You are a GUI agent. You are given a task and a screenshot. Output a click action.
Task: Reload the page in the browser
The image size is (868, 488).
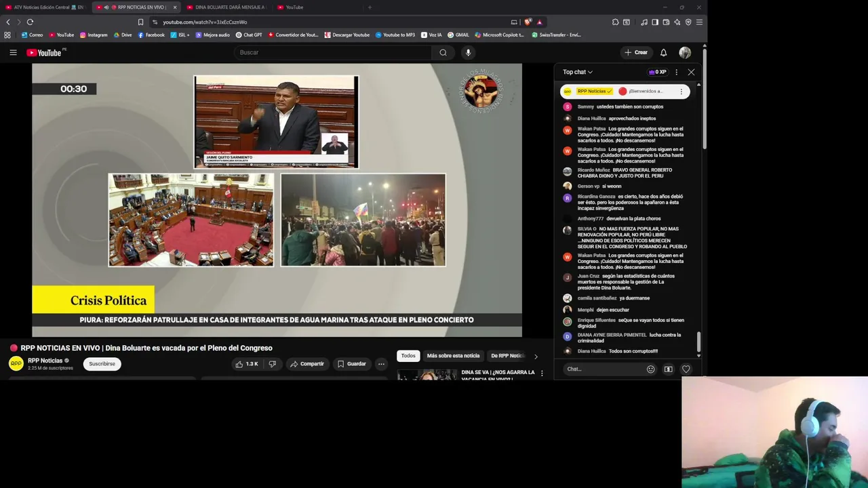(x=30, y=22)
